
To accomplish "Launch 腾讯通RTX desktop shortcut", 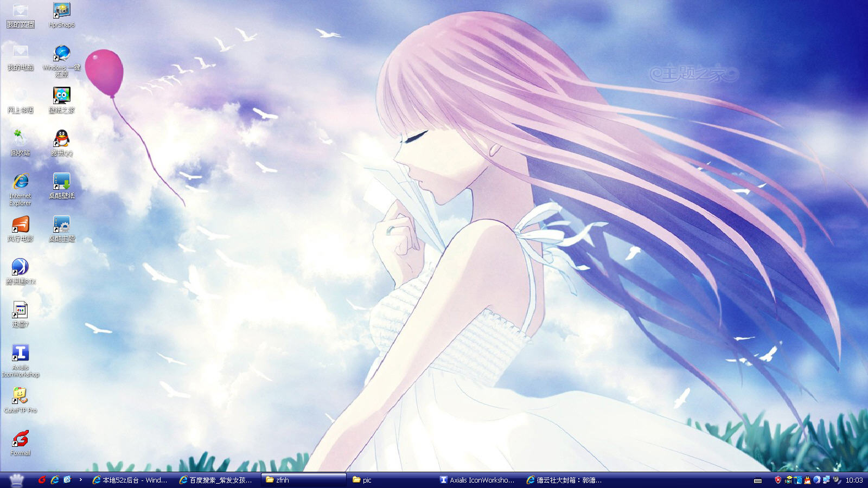I will [20, 272].
